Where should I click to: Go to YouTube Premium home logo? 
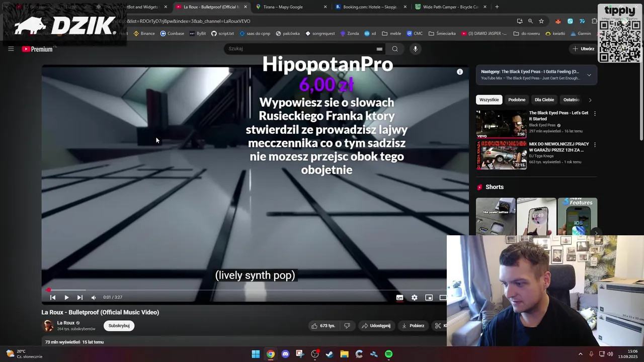[37, 49]
